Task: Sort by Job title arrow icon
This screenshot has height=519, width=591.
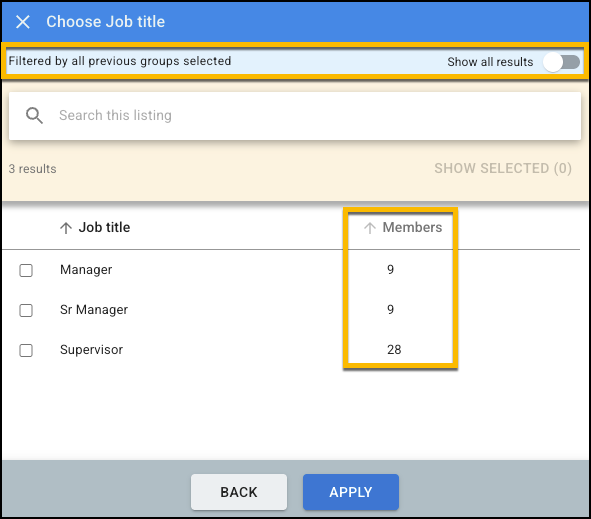Action: point(66,228)
